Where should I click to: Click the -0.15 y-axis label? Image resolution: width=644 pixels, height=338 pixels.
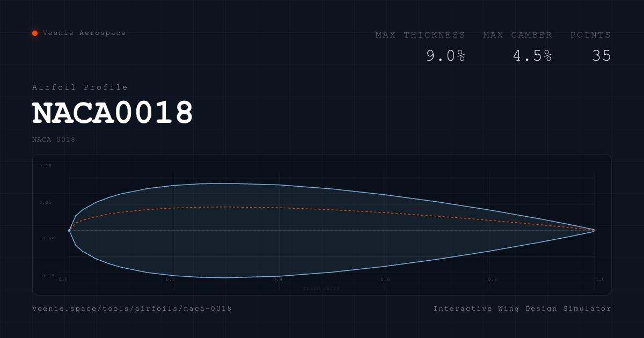(x=46, y=276)
